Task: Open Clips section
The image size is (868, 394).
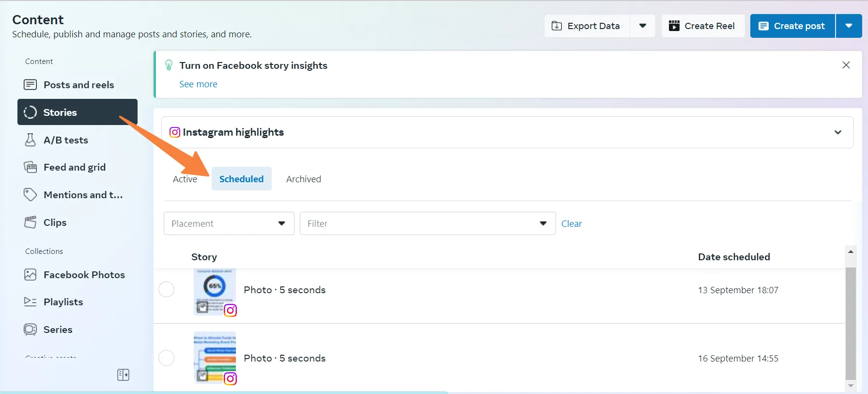Action: coord(77,222)
